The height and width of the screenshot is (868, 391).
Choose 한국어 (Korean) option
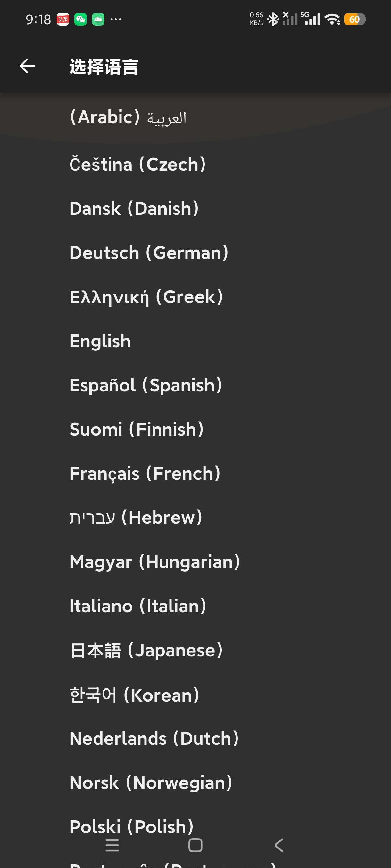pyautogui.click(x=195, y=695)
